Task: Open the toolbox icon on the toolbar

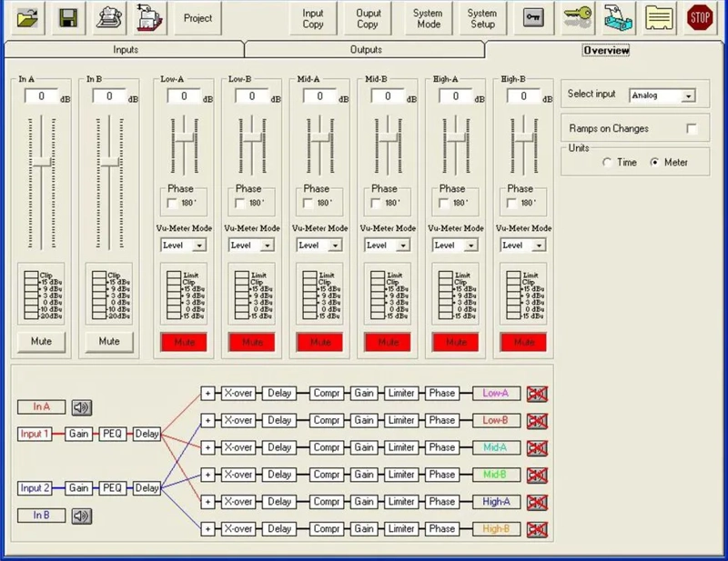Action: click(x=619, y=18)
